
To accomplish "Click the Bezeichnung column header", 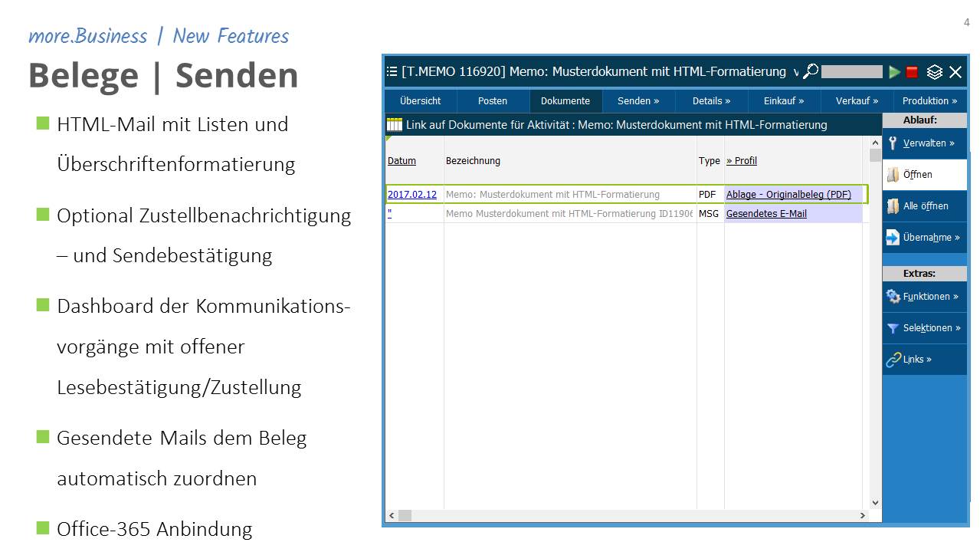I will [473, 161].
